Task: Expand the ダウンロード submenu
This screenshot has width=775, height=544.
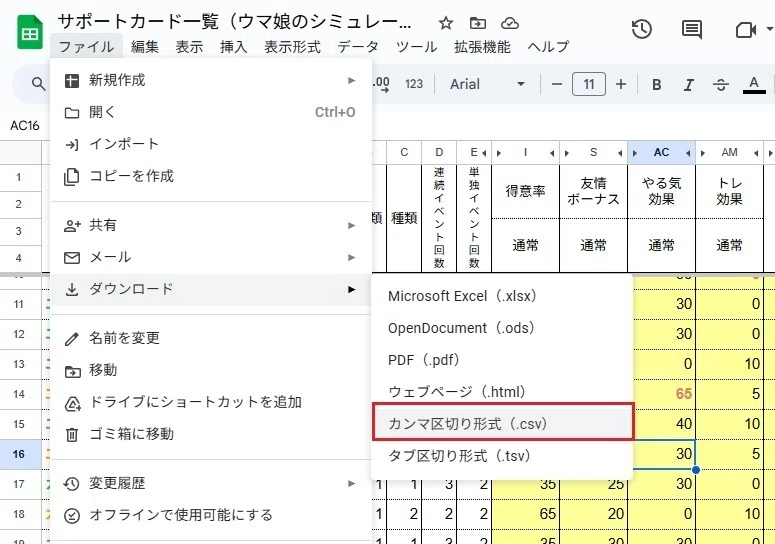Action: point(211,289)
